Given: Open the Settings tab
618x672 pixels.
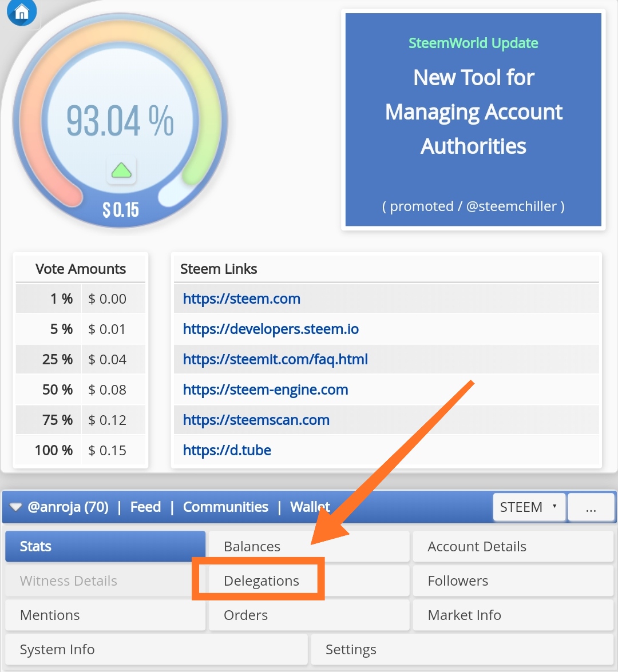Looking at the screenshot, I should click(462, 649).
